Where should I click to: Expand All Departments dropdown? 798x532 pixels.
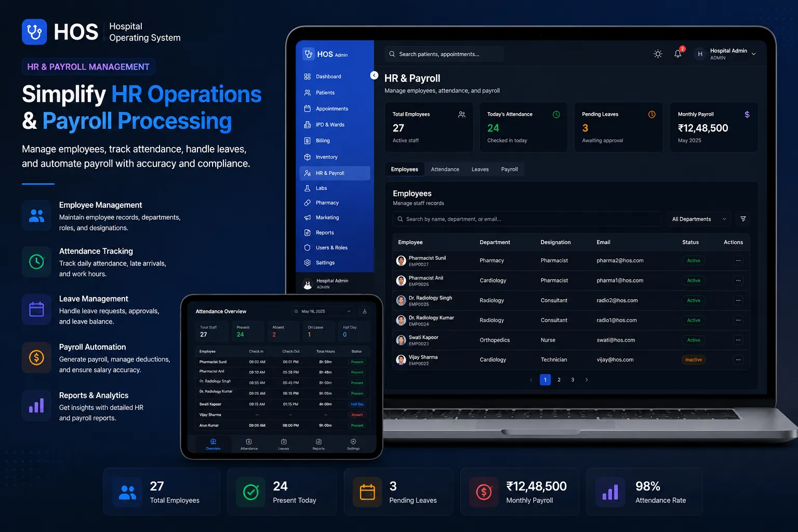pos(699,219)
